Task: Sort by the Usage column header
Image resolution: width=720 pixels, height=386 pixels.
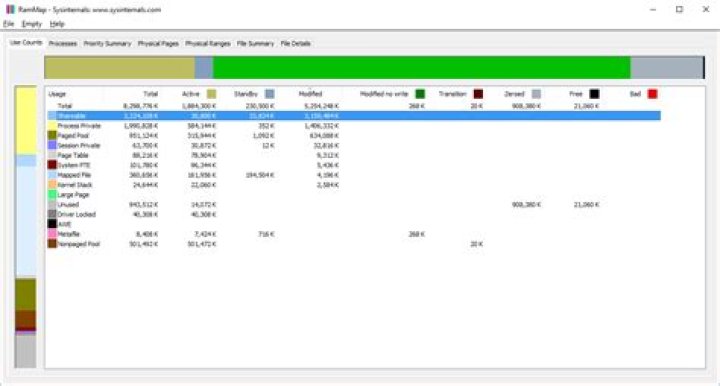Action: pyautogui.click(x=57, y=94)
